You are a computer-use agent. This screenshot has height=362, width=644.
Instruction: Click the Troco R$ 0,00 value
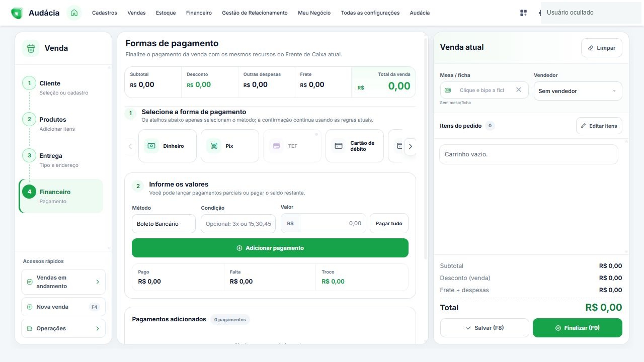[x=333, y=281]
